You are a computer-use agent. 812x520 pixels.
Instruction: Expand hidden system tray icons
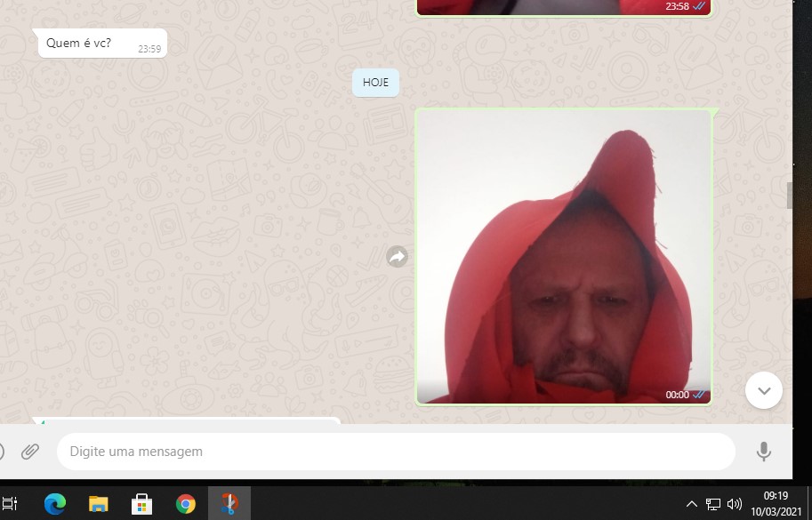tap(691, 504)
